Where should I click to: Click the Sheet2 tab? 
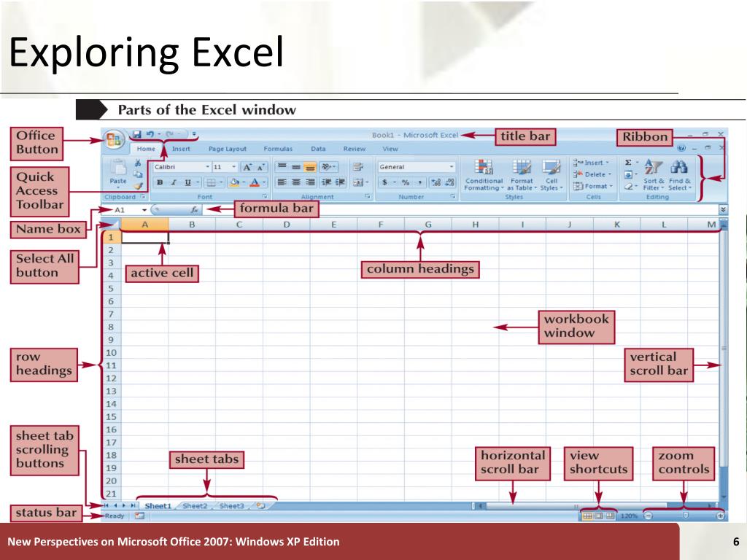click(x=195, y=506)
